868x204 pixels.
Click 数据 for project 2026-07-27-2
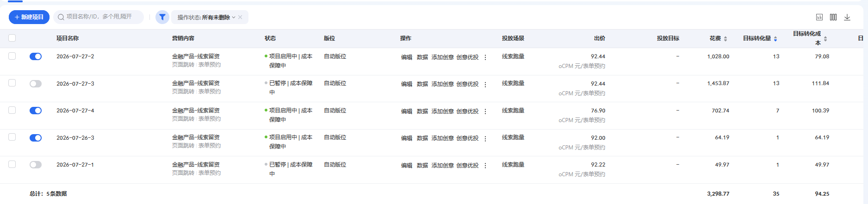point(422,57)
